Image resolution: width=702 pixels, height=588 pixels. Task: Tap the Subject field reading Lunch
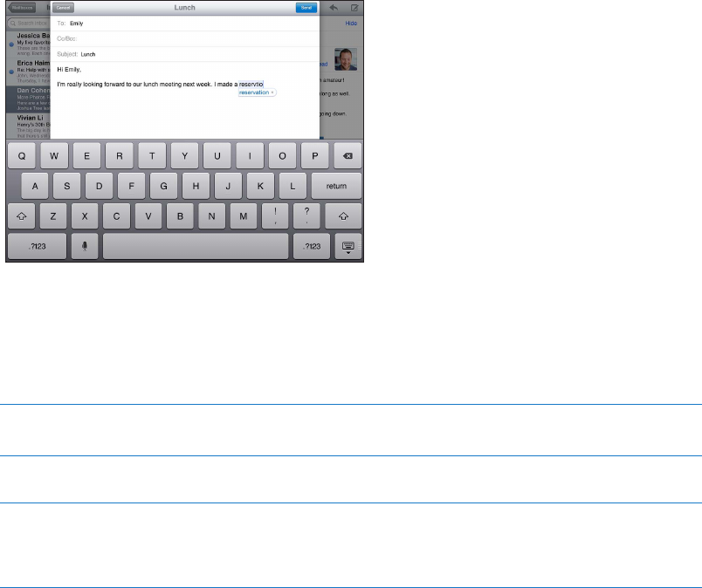point(185,54)
